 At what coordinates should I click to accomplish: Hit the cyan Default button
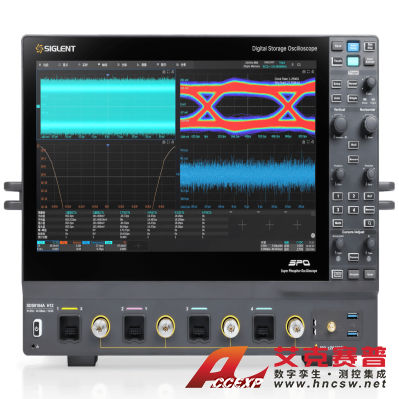[x=353, y=61]
